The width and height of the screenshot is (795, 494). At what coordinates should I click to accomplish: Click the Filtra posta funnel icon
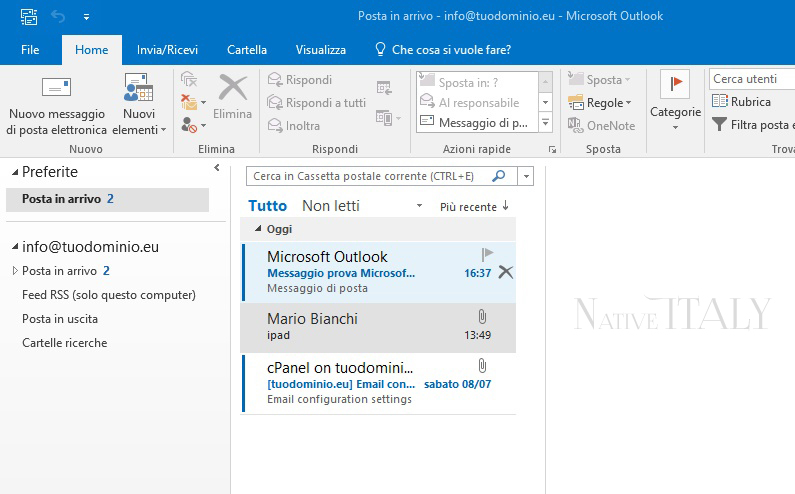[719, 124]
